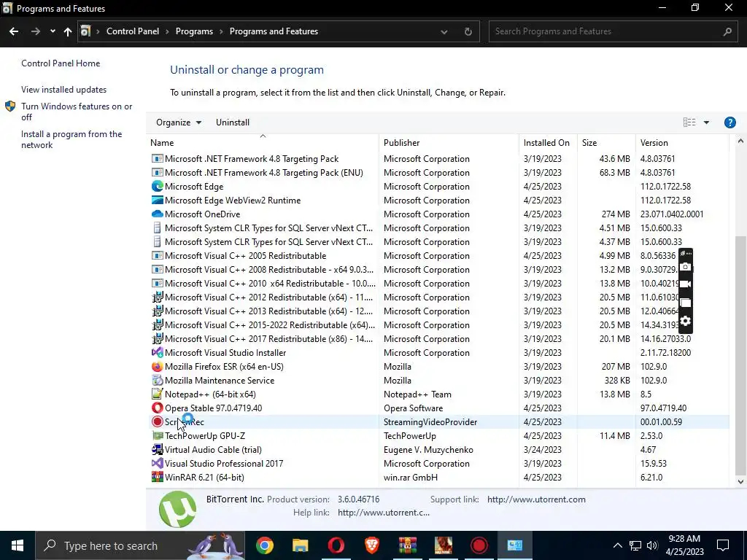747x560 pixels.
Task: Click the Control Panel breadcrumb
Action: tap(133, 31)
